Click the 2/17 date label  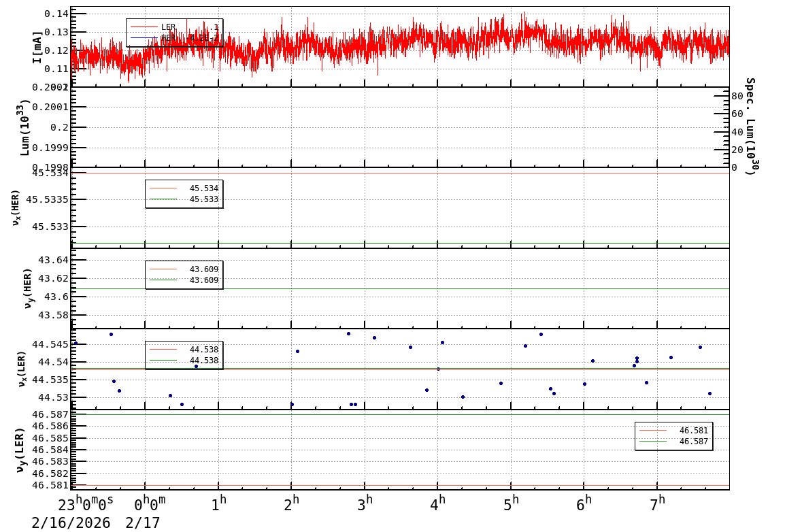point(143,522)
